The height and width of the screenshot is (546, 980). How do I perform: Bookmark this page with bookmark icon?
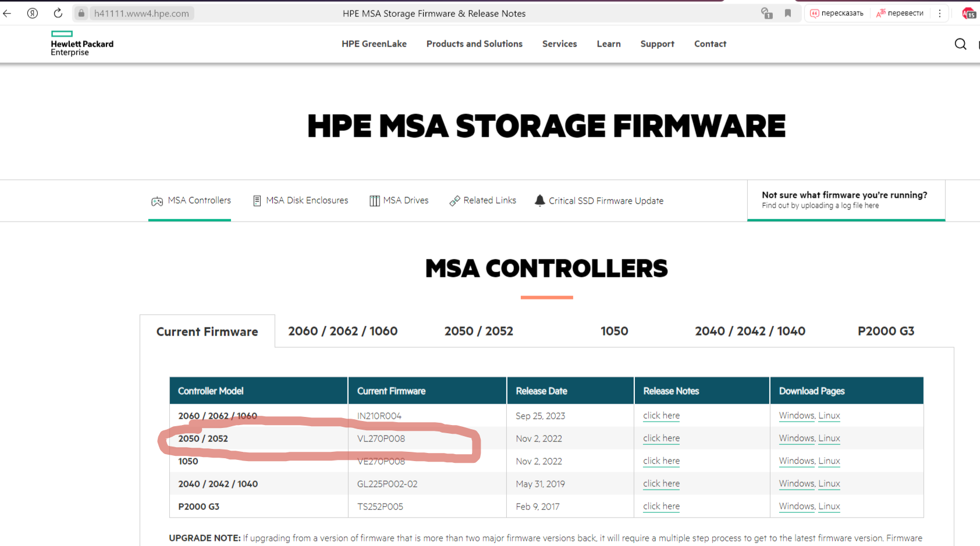788,13
